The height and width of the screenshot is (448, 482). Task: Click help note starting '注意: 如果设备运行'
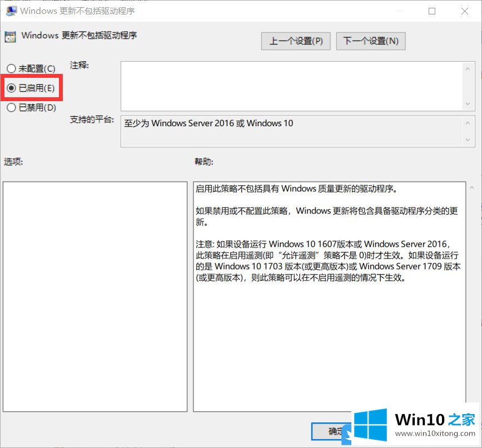328,261
